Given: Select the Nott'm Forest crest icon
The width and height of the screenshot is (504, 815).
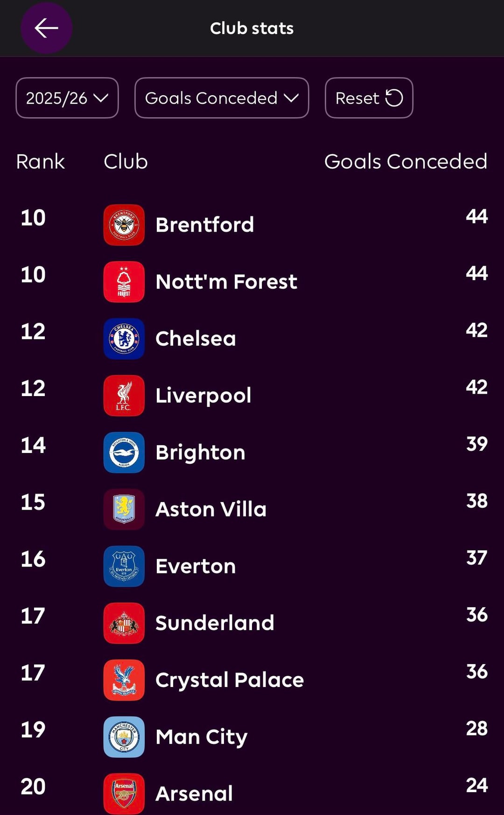Looking at the screenshot, I should [124, 282].
